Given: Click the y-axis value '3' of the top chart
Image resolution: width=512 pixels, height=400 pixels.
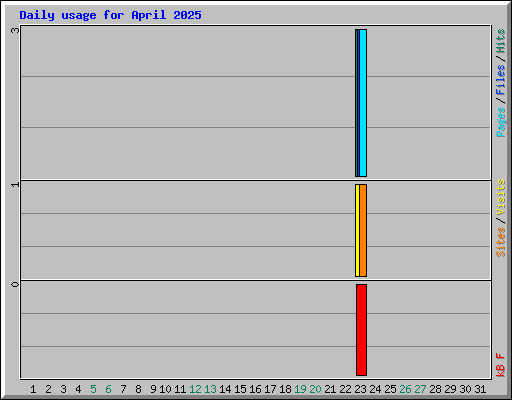Looking at the screenshot, I should 15,30.
